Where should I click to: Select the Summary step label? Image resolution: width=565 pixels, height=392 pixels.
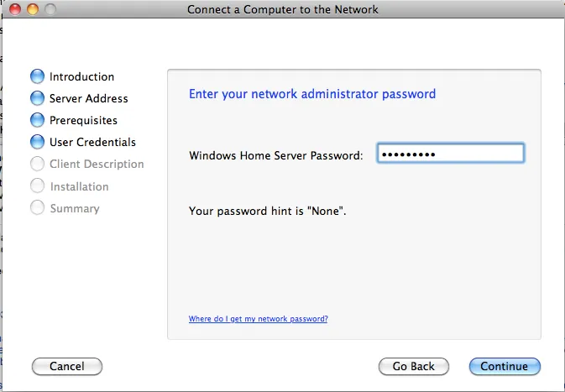(x=75, y=208)
